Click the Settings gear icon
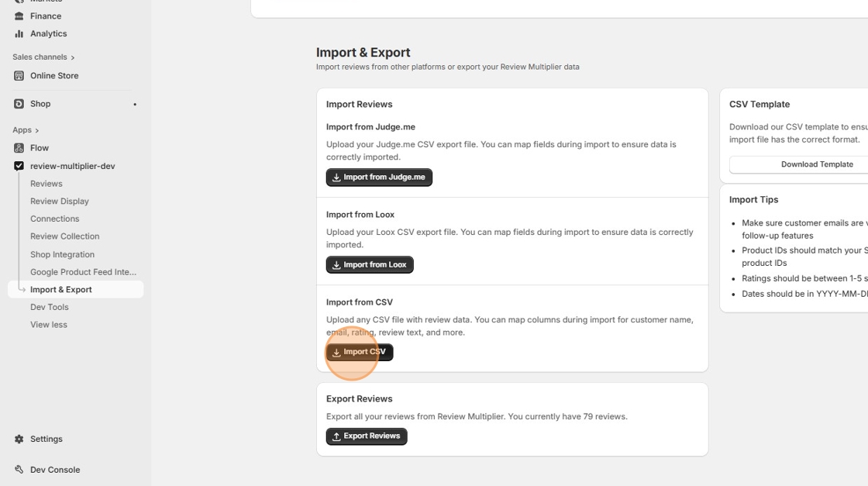The height and width of the screenshot is (486, 868). [x=19, y=439]
